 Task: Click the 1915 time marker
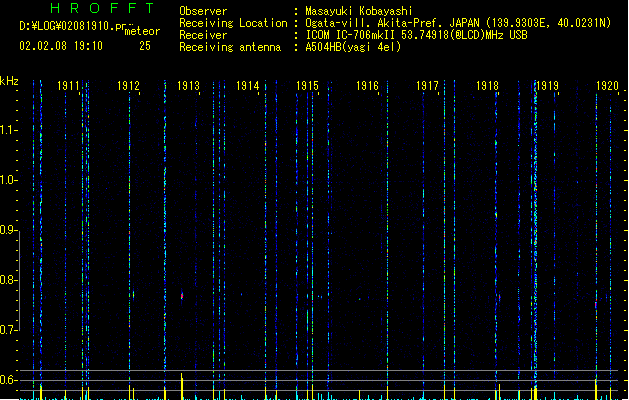[x=307, y=86]
